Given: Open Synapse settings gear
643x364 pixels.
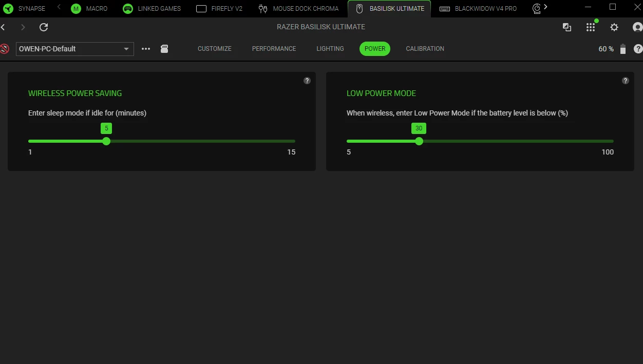Looking at the screenshot, I should (614, 27).
